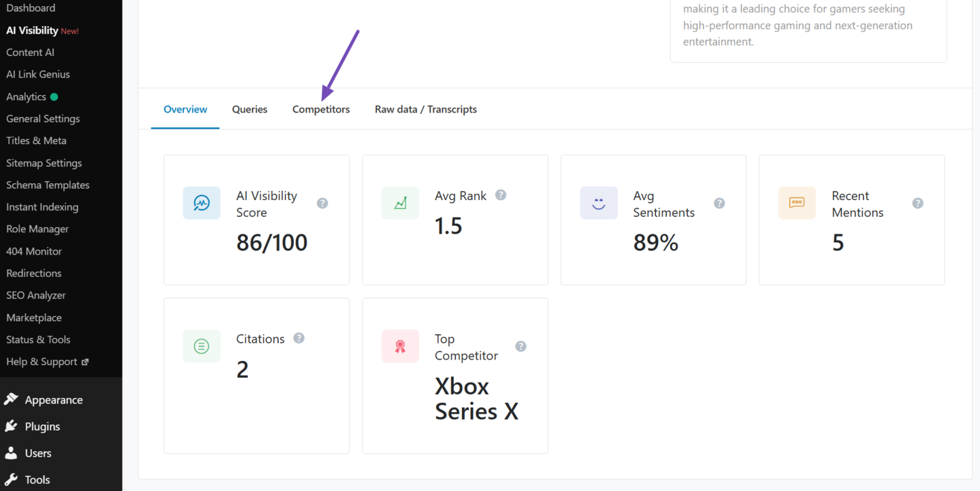
Task: Click the Top Competitor award ribbon icon
Action: (x=400, y=346)
